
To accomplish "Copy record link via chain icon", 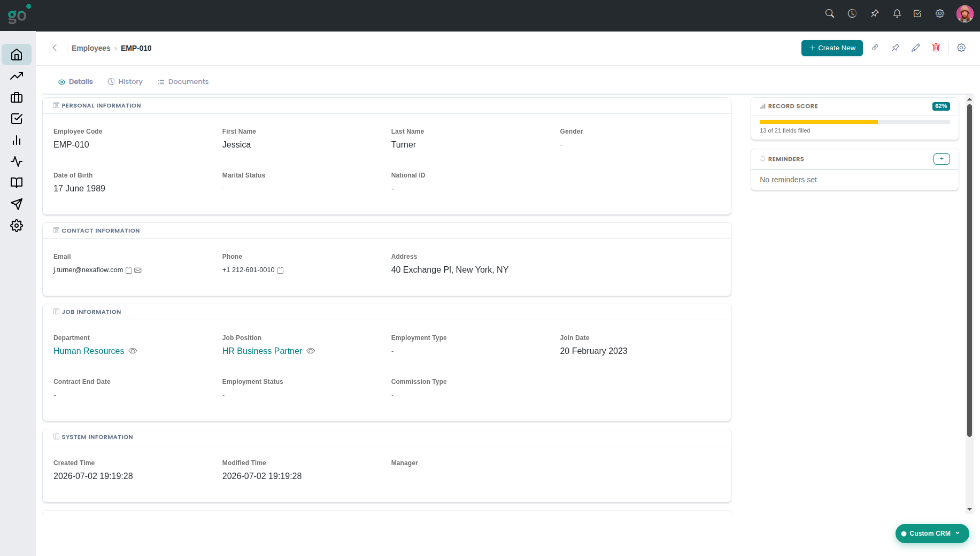I will click(x=875, y=48).
